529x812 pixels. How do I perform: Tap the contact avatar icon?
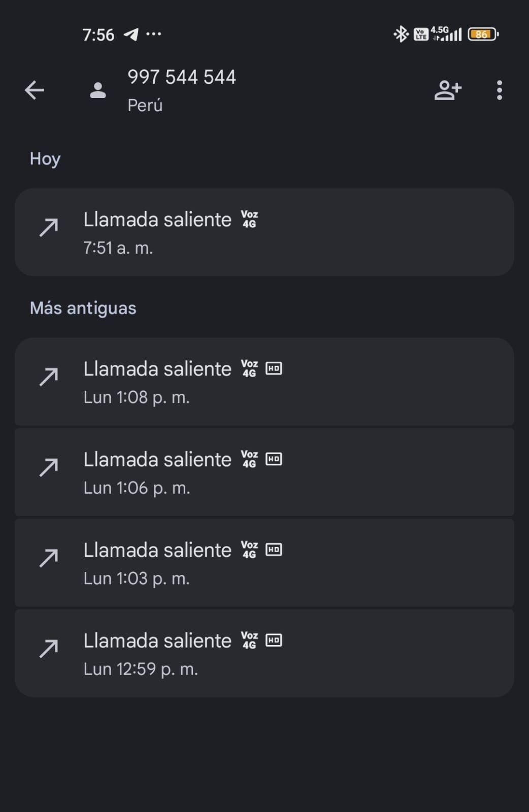pyautogui.click(x=98, y=90)
